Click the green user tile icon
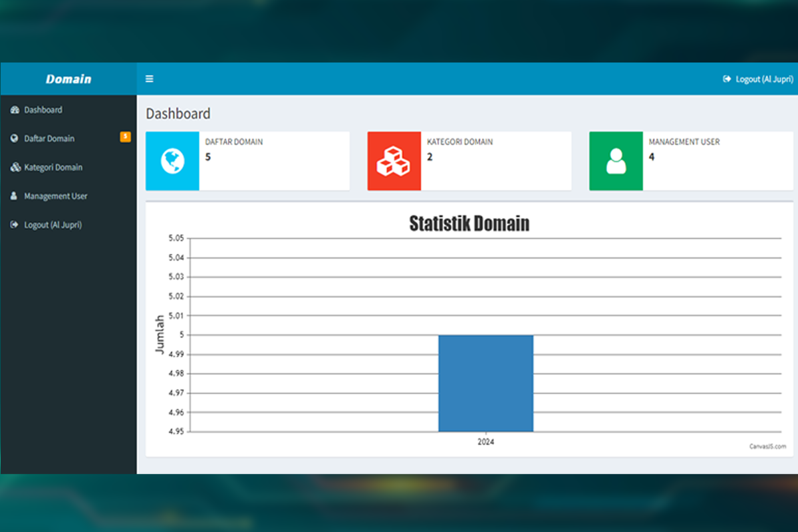Viewport: 798px width, 532px height. (616, 161)
